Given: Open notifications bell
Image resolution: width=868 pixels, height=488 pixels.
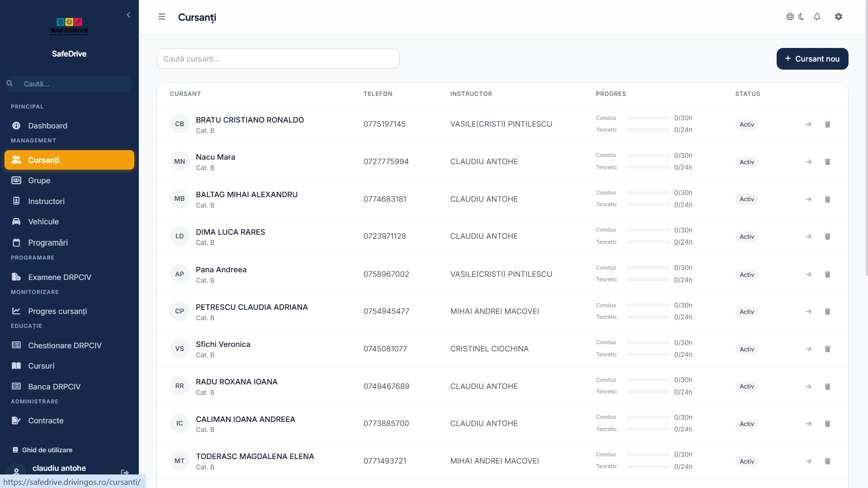Looking at the screenshot, I should pos(817,17).
